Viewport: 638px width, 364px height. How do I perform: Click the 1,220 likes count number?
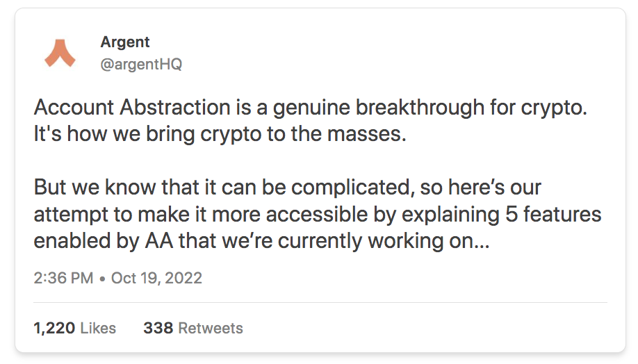(54, 328)
